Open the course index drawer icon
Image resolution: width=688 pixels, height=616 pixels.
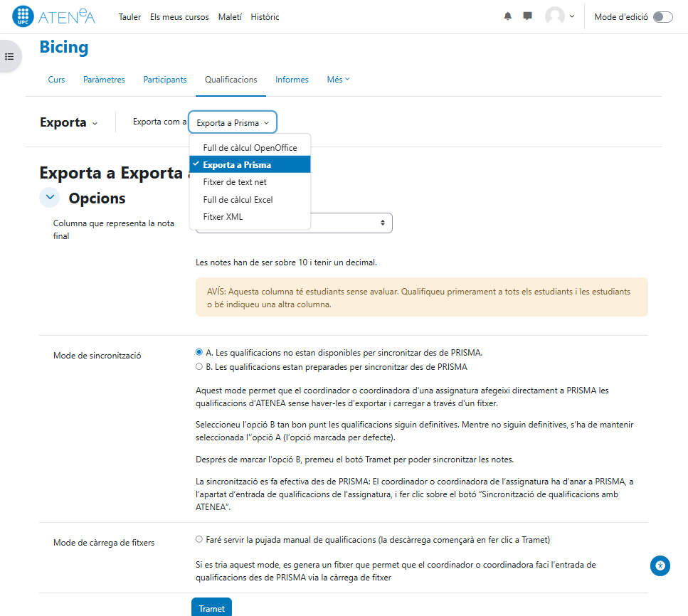[9, 56]
